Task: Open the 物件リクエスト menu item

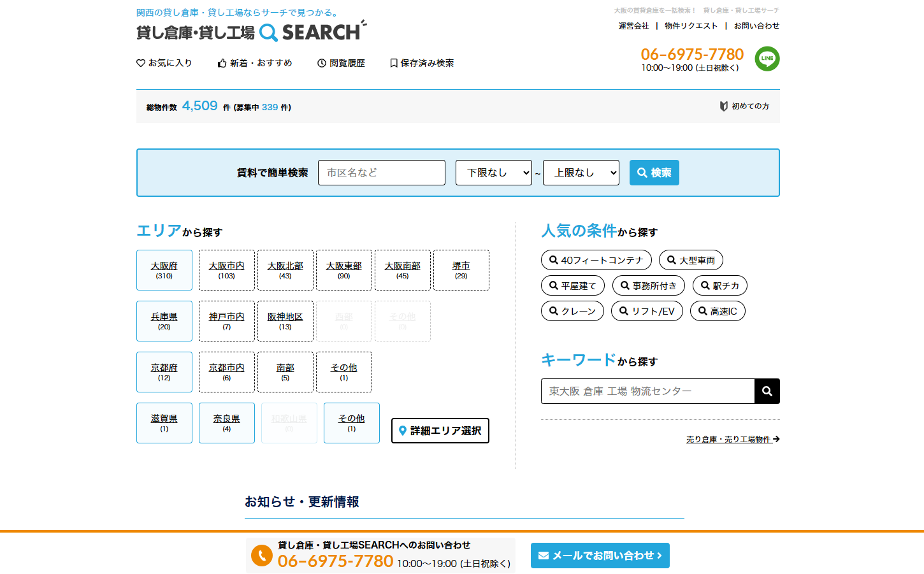Action: [691, 26]
